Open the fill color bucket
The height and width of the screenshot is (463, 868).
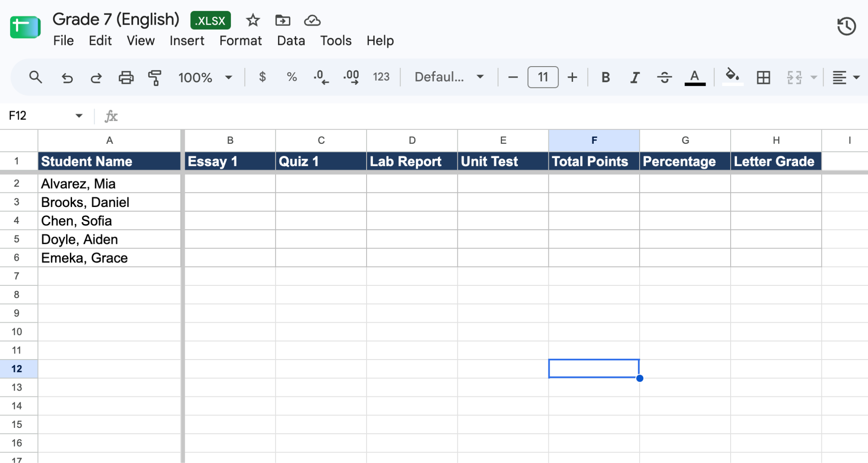[x=732, y=77]
